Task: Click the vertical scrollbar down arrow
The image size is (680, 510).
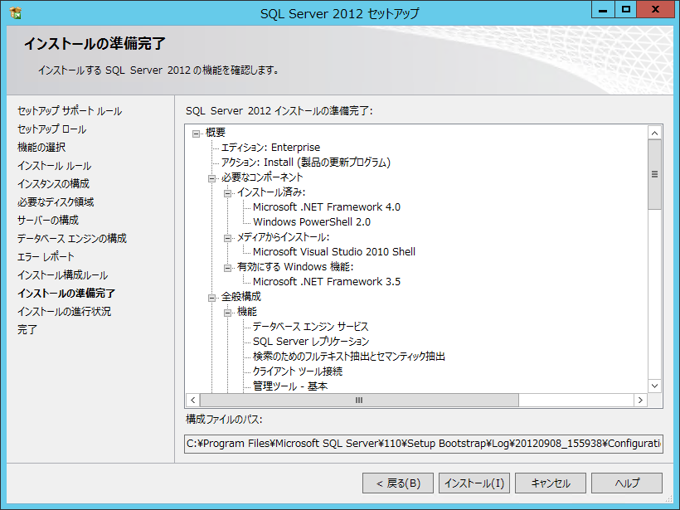Action: pyautogui.click(x=655, y=386)
